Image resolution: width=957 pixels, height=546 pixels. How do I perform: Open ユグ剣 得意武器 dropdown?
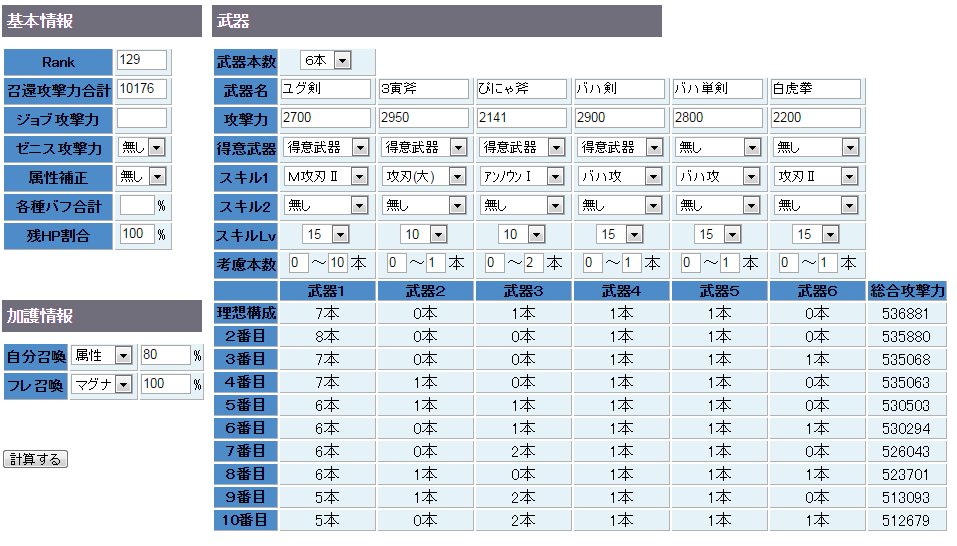[325, 148]
